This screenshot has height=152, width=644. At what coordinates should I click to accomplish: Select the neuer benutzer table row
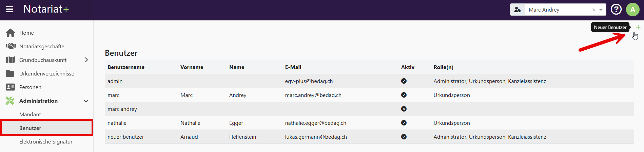pyautogui.click(x=126, y=137)
